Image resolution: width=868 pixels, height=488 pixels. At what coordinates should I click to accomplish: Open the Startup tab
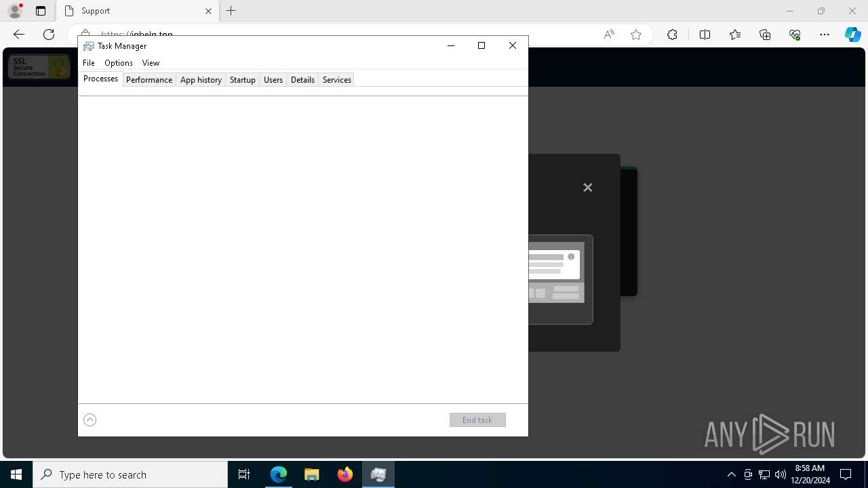242,79
